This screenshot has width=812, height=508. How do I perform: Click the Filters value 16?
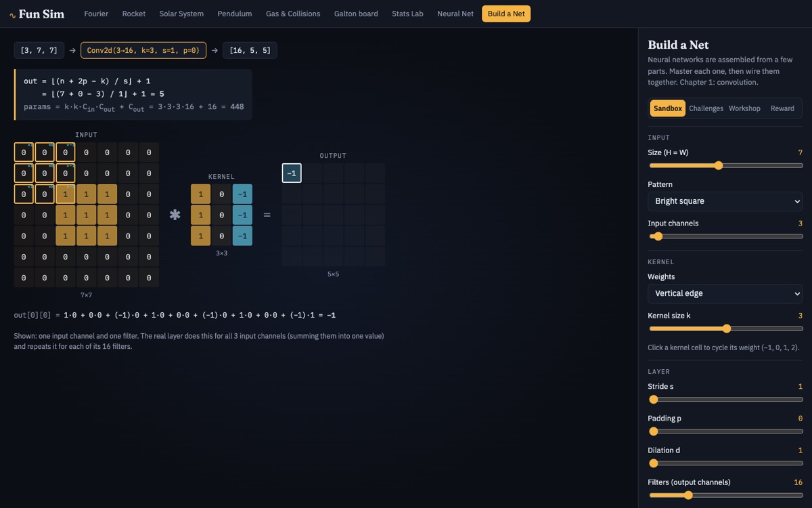click(x=798, y=482)
